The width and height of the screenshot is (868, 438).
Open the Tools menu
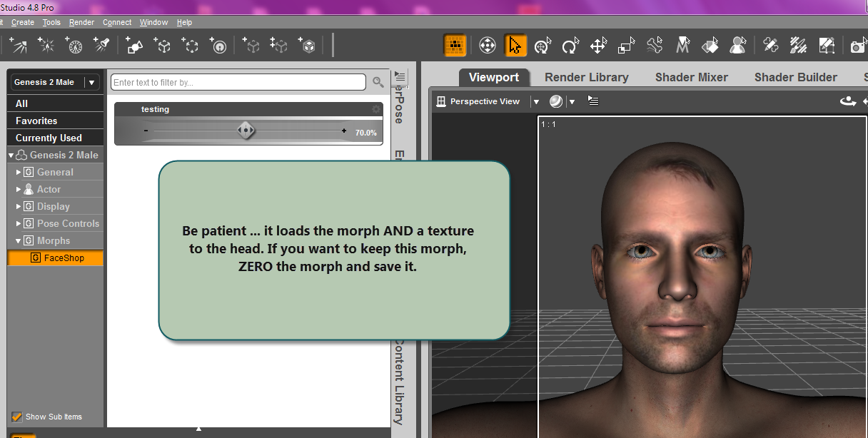(x=51, y=22)
